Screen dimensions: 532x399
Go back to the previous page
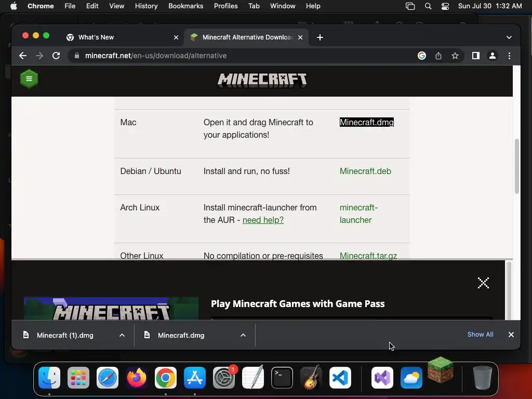tap(23, 56)
